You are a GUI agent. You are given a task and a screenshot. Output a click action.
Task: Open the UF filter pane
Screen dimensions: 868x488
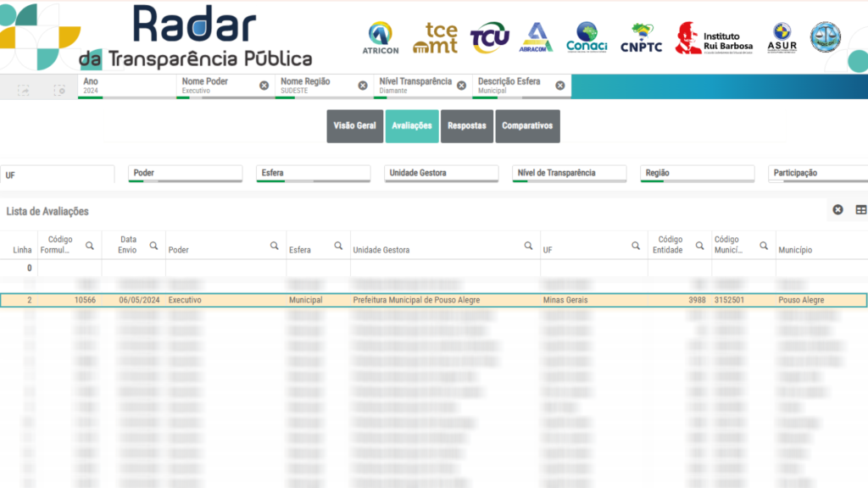58,175
